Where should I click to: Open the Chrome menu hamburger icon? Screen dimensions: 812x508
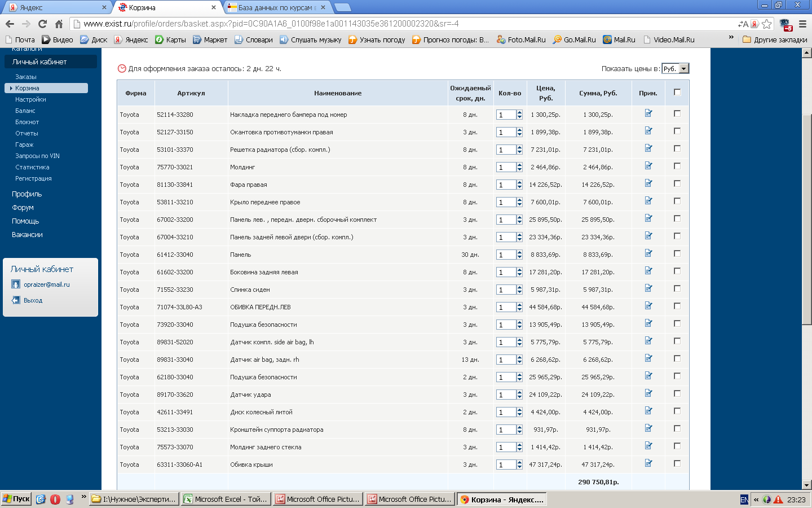coord(802,24)
